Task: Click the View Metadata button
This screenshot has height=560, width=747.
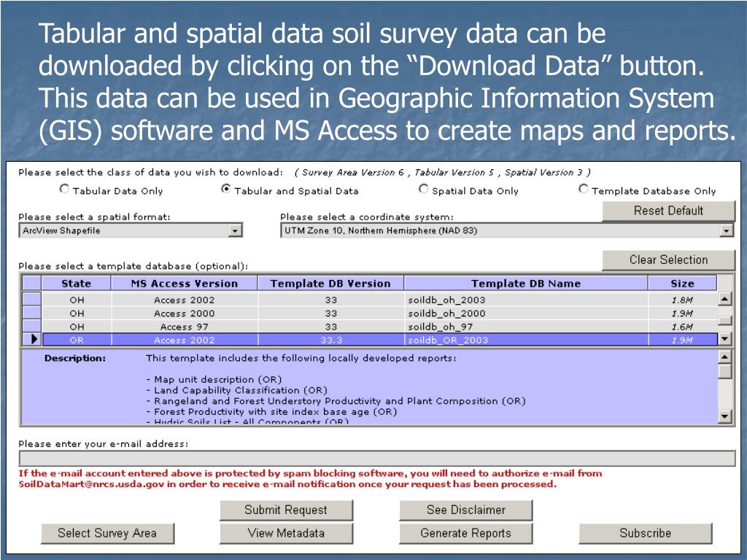Action: tap(286, 533)
